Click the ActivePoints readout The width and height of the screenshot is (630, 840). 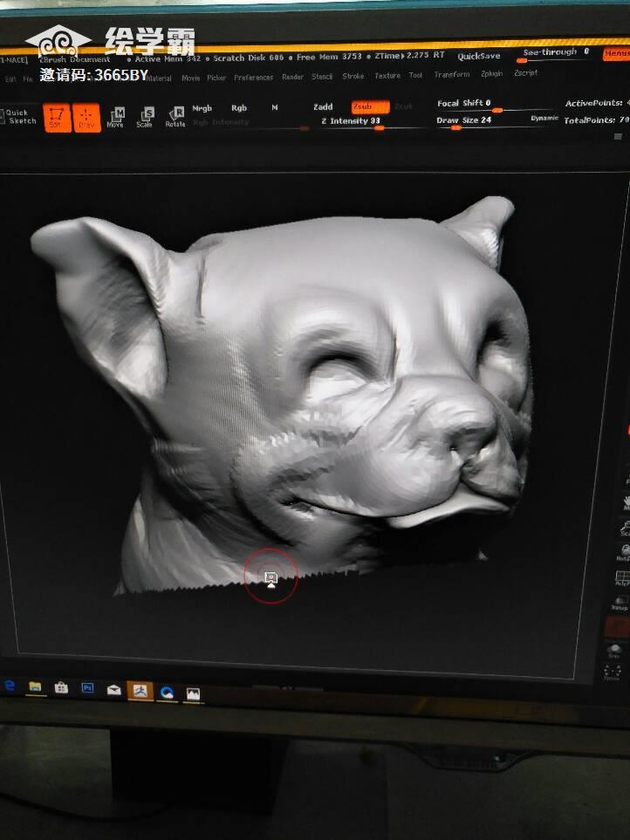coord(597,102)
